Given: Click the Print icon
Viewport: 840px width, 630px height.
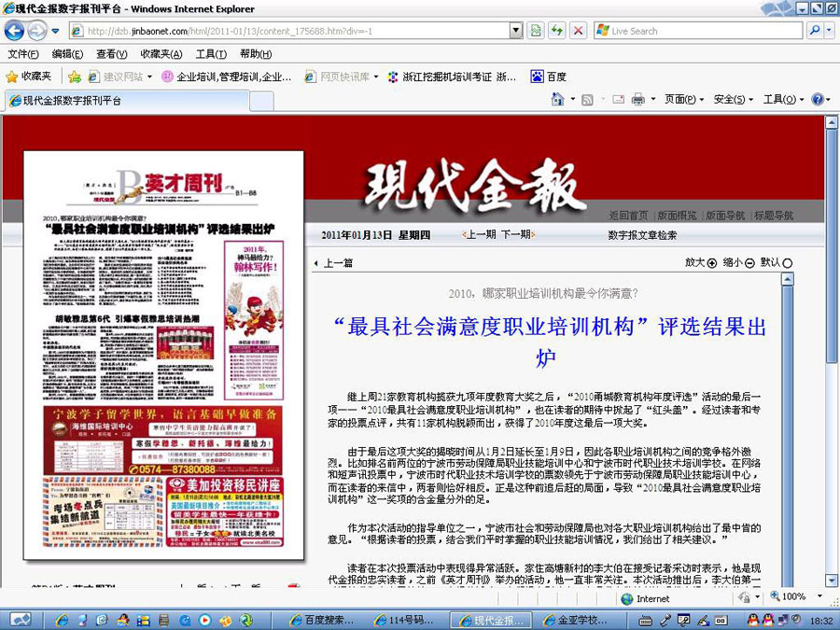Looking at the screenshot, I should [x=637, y=100].
